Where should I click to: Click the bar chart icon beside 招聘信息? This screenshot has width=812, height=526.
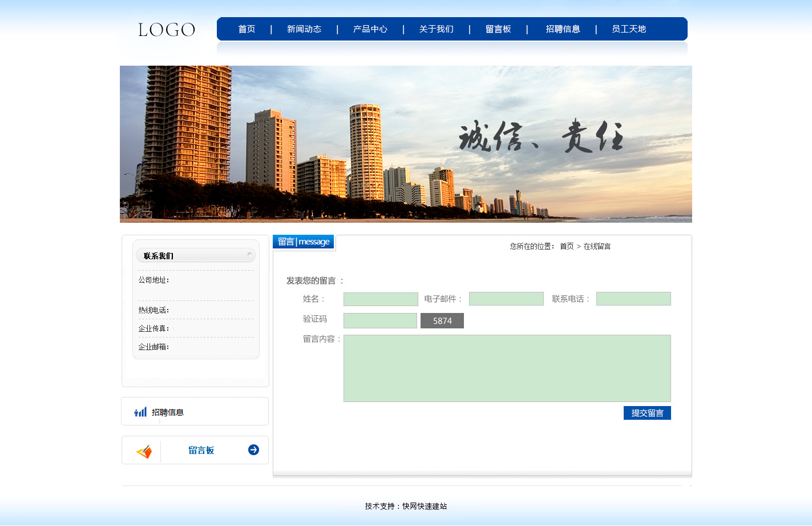(x=140, y=412)
